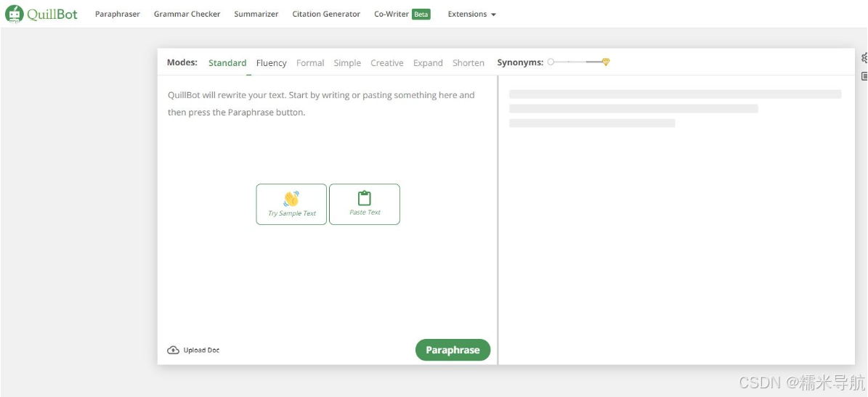Choose the Simple mode
This screenshot has width=868, height=397.
347,63
